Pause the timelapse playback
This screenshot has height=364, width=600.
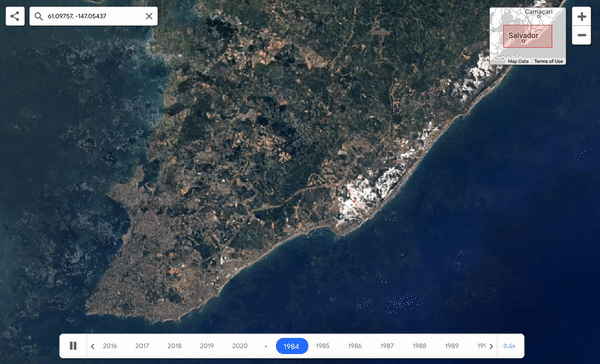coord(73,346)
